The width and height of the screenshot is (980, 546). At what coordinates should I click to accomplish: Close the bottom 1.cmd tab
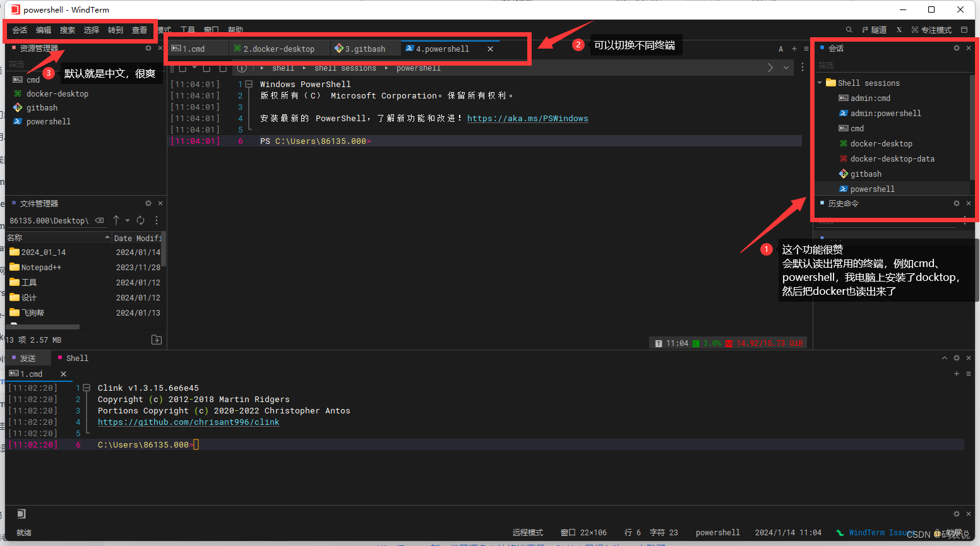click(63, 374)
